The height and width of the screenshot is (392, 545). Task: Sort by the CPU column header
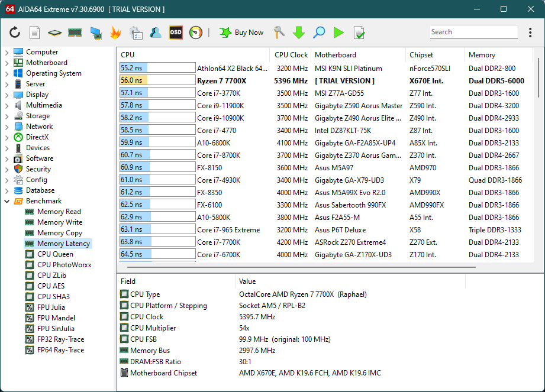193,55
